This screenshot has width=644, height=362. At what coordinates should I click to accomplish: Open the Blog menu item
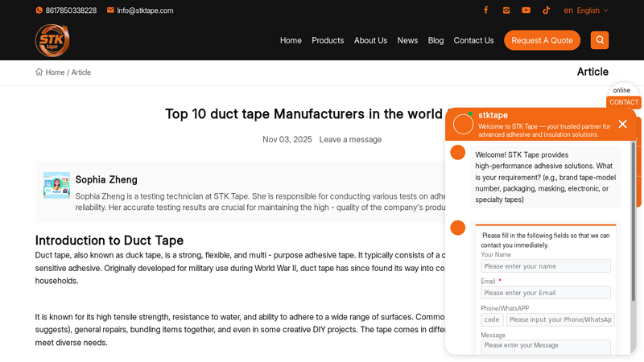click(x=436, y=40)
